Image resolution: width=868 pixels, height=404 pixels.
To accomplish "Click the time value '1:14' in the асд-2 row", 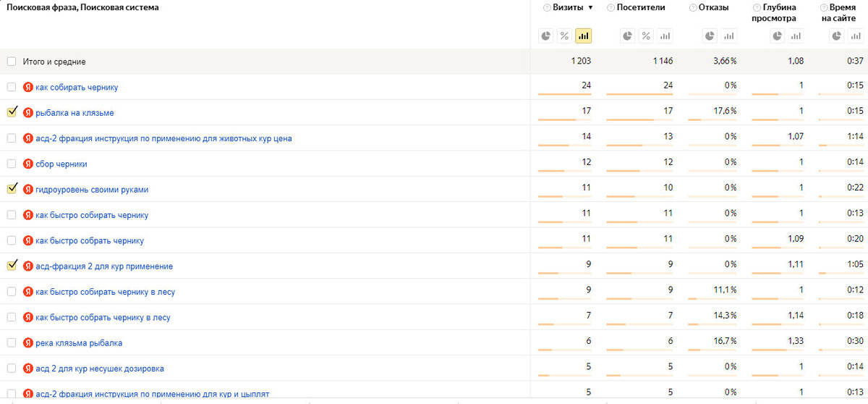I will pyautogui.click(x=855, y=137).
